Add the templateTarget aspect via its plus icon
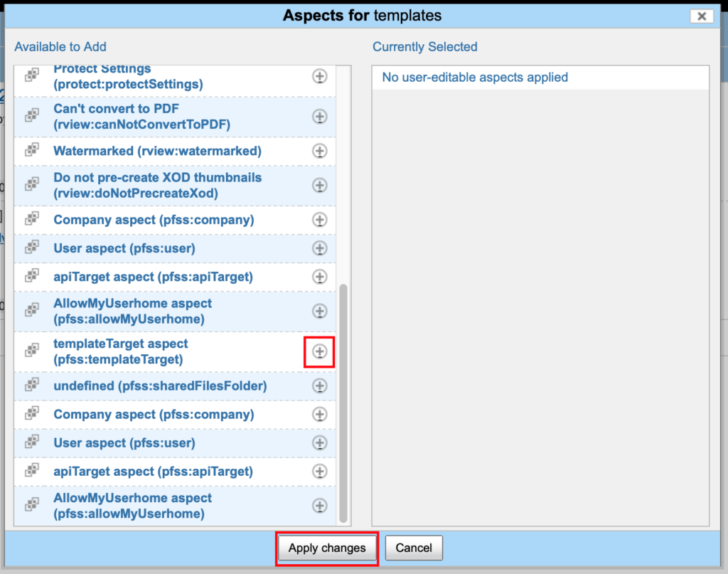728x574 pixels. point(320,351)
